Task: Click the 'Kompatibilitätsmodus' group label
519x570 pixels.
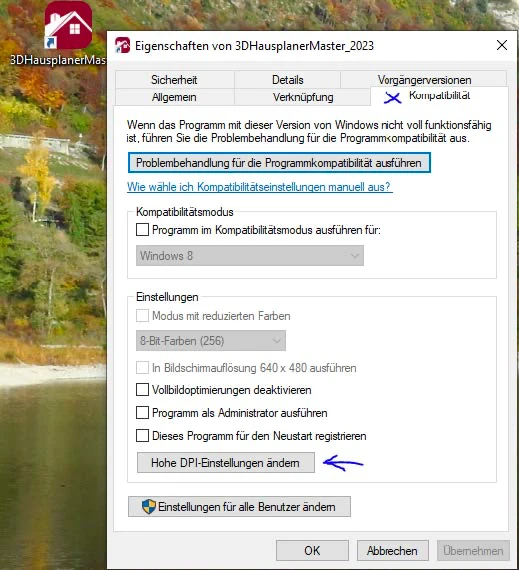Action: [185, 212]
